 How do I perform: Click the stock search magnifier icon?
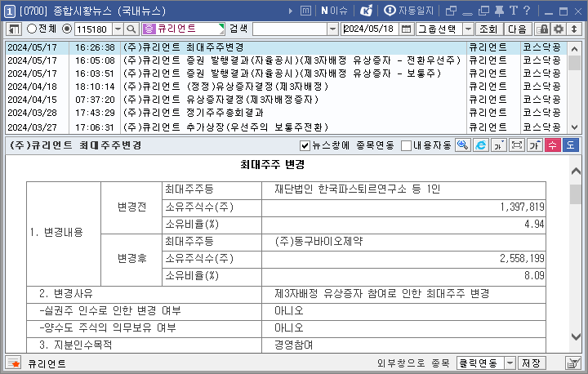pyautogui.click(x=131, y=29)
